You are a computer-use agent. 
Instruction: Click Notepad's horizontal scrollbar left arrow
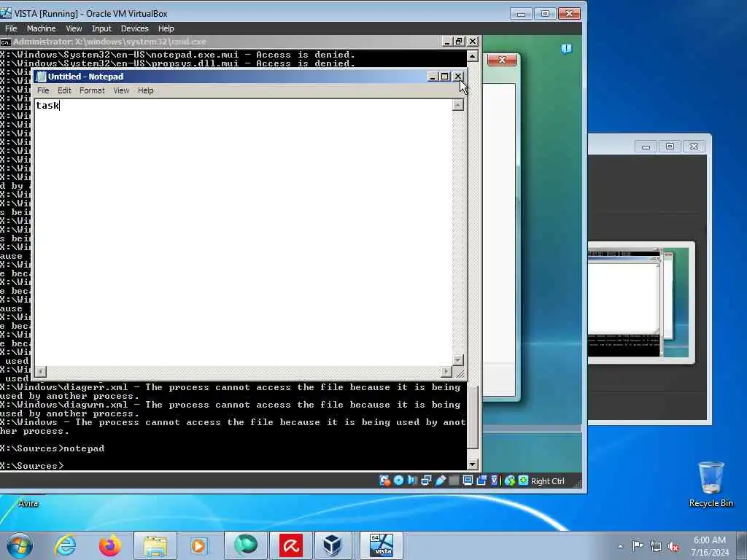[x=41, y=371]
